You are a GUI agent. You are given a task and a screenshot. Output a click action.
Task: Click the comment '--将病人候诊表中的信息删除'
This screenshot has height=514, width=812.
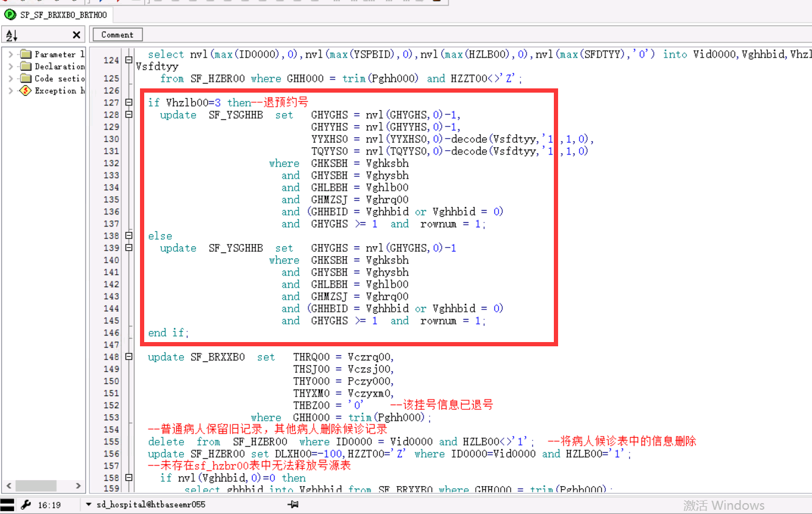tap(622, 442)
